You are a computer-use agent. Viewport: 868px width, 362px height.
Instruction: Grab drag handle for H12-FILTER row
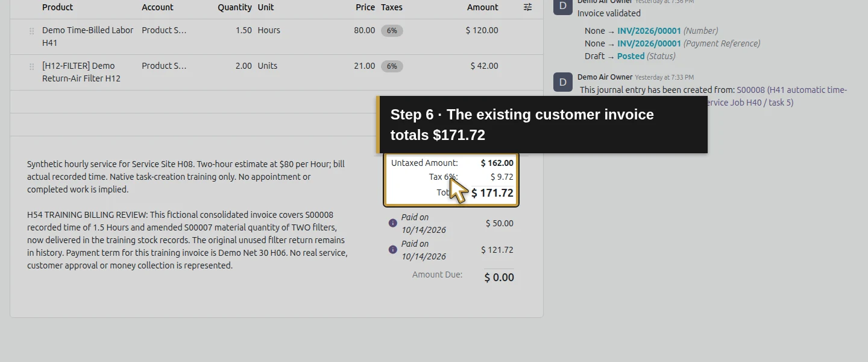click(32, 67)
